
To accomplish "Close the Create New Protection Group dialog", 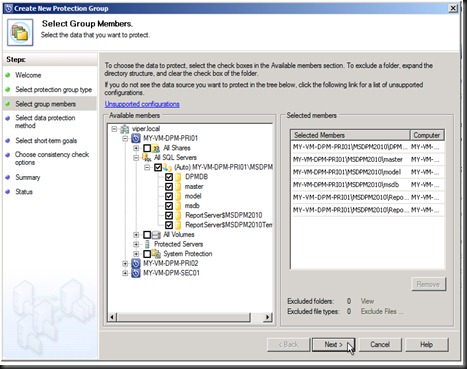I will click(x=453, y=8).
